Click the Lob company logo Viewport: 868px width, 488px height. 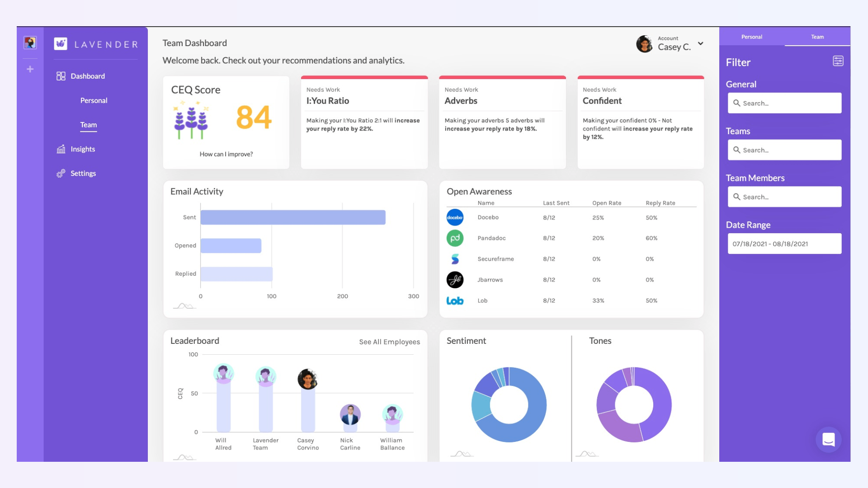click(x=455, y=301)
